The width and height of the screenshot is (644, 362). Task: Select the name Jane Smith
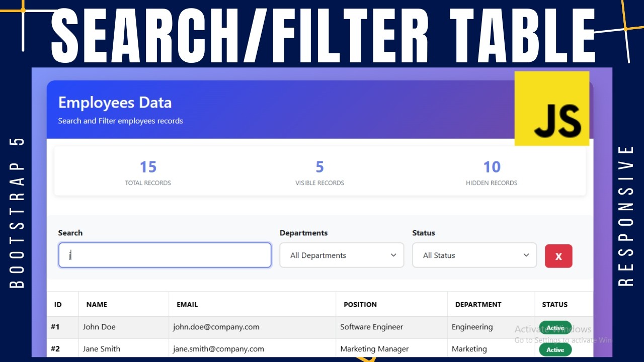tap(102, 349)
